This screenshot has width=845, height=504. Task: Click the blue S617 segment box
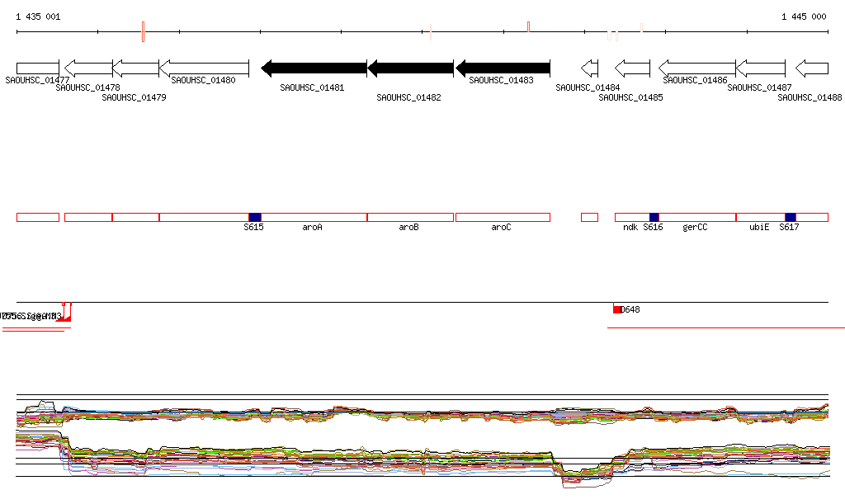click(791, 218)
